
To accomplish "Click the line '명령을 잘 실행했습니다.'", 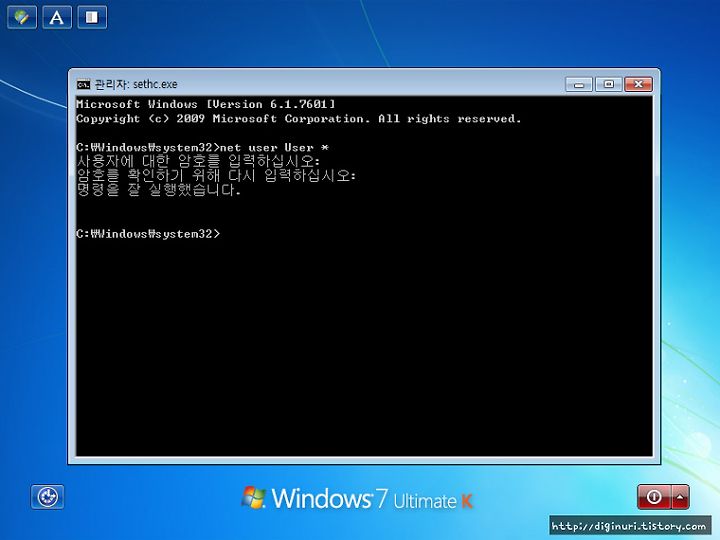I will click(158, 190).
